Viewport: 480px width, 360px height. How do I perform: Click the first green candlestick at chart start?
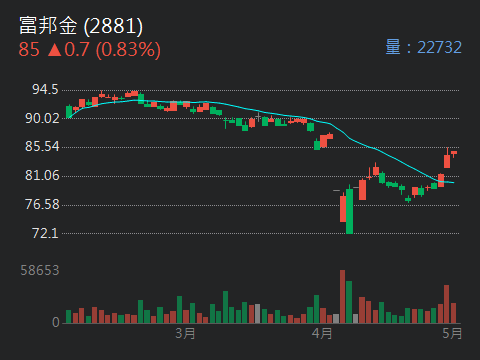69,112
